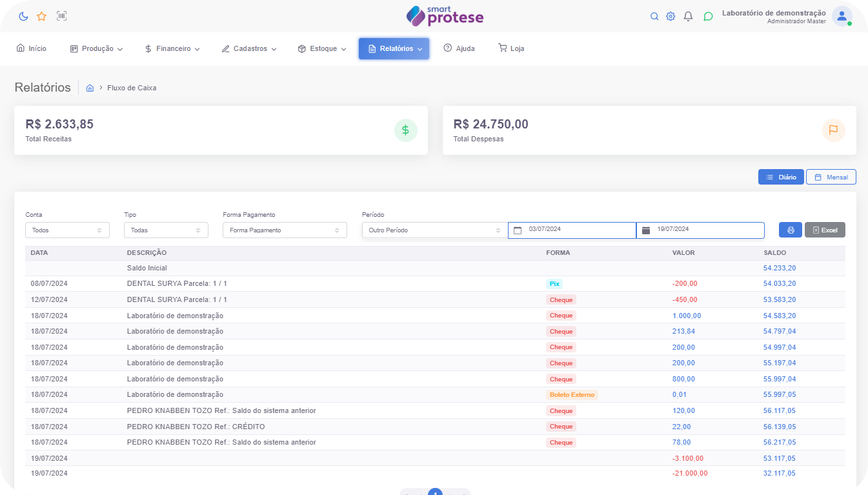This screenshot has width=868, height=495.
Task: Click the favorites star icon
Action: pyautogui.click(x=41, y=16)
